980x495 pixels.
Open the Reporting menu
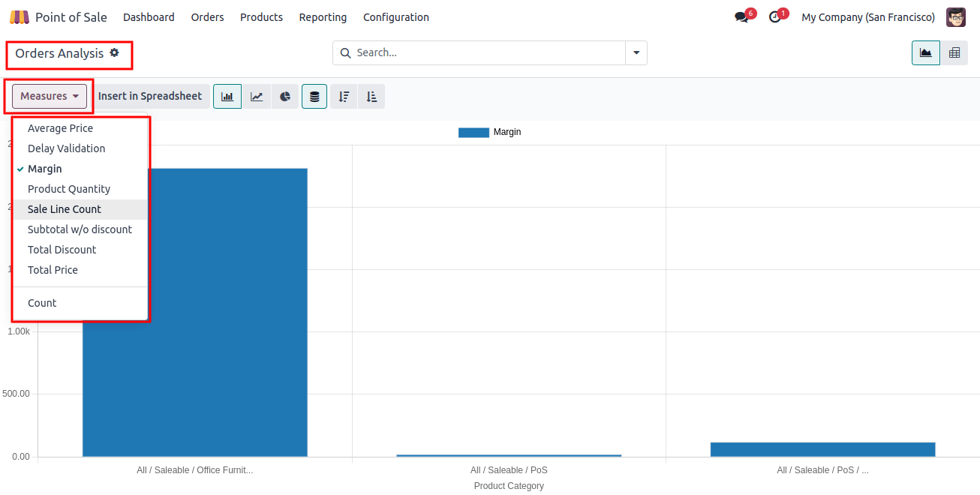point(323,17)
